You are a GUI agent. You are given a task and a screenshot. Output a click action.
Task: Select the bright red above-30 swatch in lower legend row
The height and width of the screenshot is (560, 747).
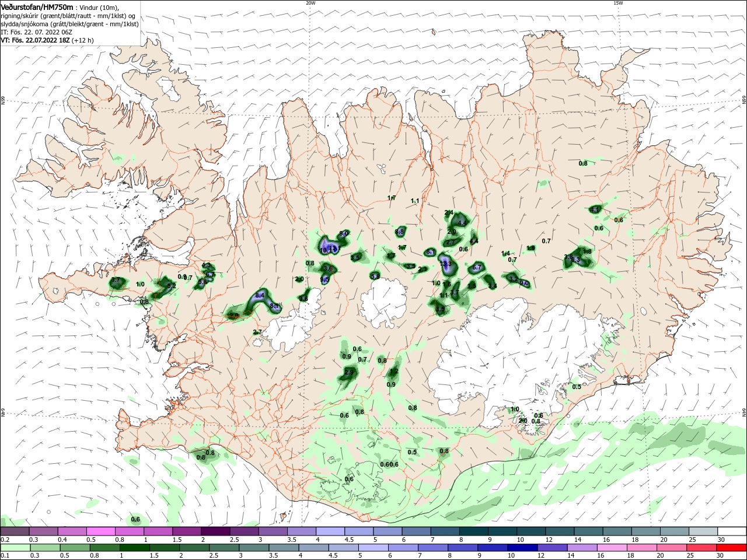[732, 548]
